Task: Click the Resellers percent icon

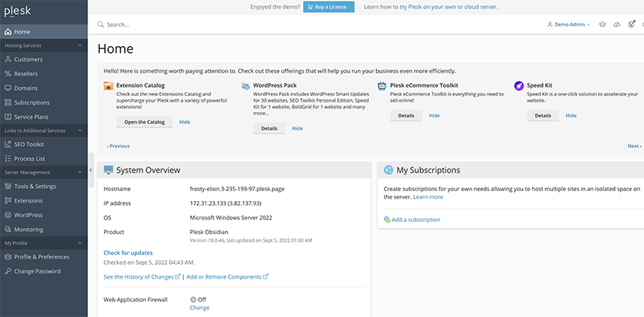Action: [x=8, y=74]
